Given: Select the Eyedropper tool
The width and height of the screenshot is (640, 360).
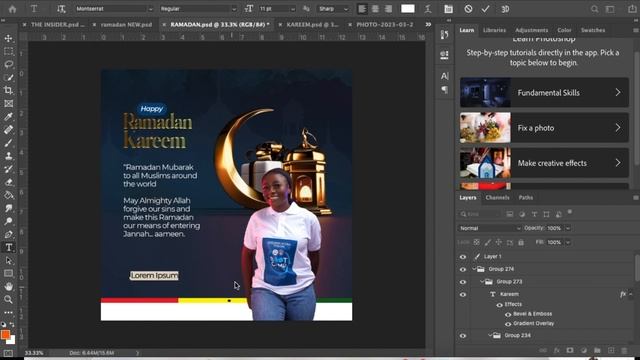Looking at the screenshot, I should (x=8, y=117).
